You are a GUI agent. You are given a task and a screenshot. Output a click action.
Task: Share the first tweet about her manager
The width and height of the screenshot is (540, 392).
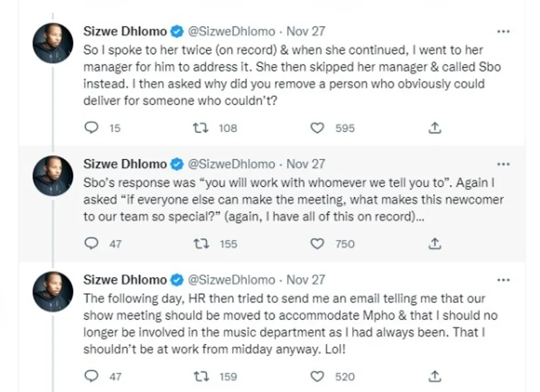click(x=435, y=128)
